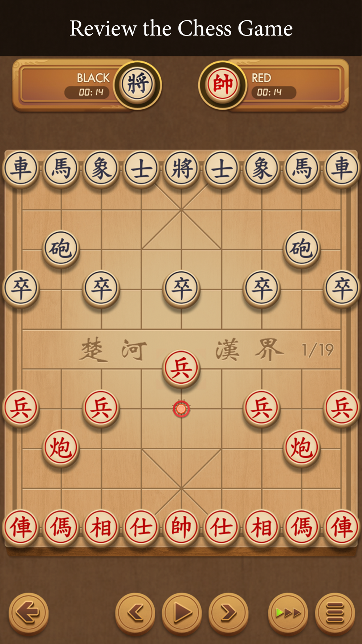This screenshot has width=362, height=644.
Task: Click the 1/19 move counter
Action: 317,350
